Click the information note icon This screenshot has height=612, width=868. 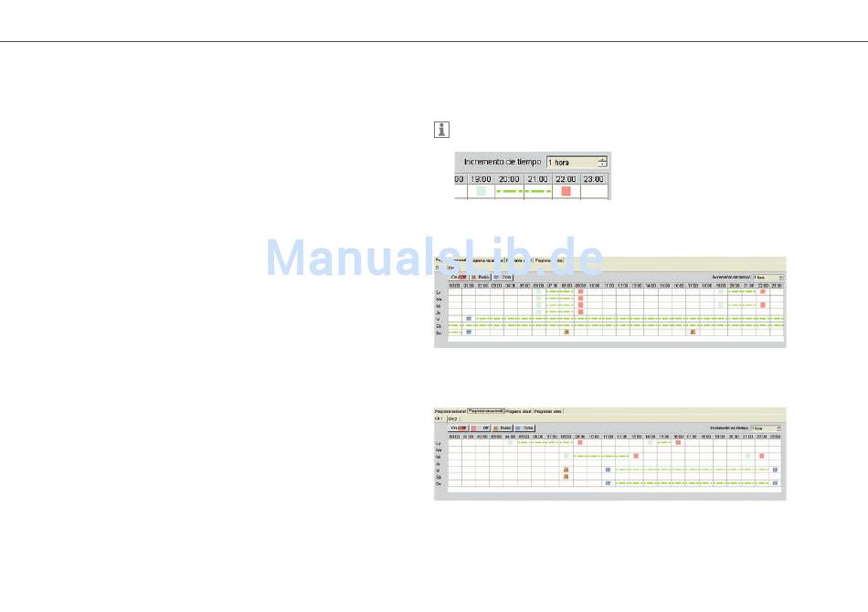(x=441, y=130)
